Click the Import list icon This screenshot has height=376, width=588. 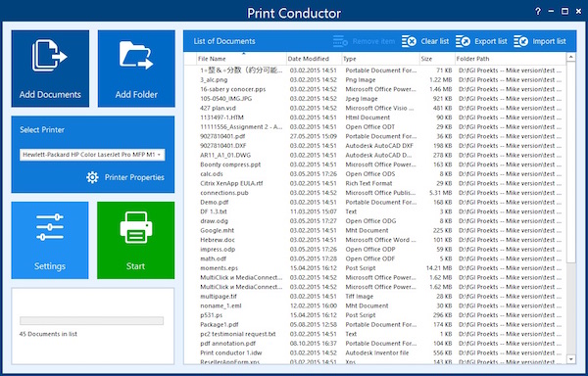[x=521, y=41]
